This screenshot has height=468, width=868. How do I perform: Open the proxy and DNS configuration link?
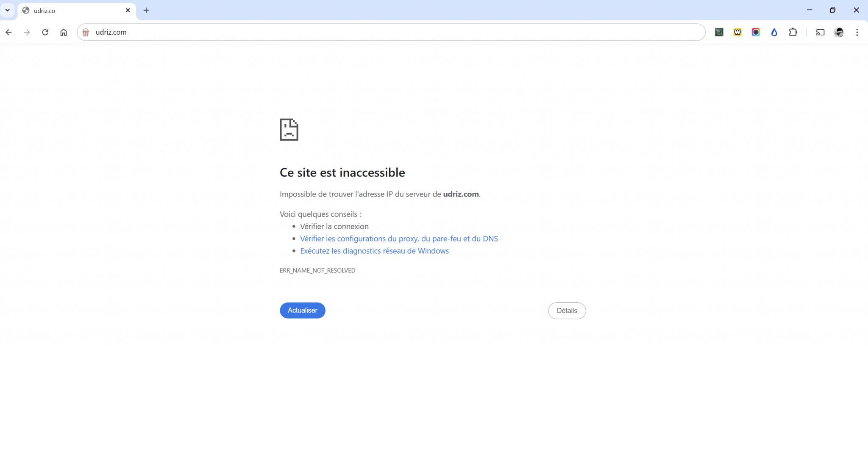(x=399, y=238)
